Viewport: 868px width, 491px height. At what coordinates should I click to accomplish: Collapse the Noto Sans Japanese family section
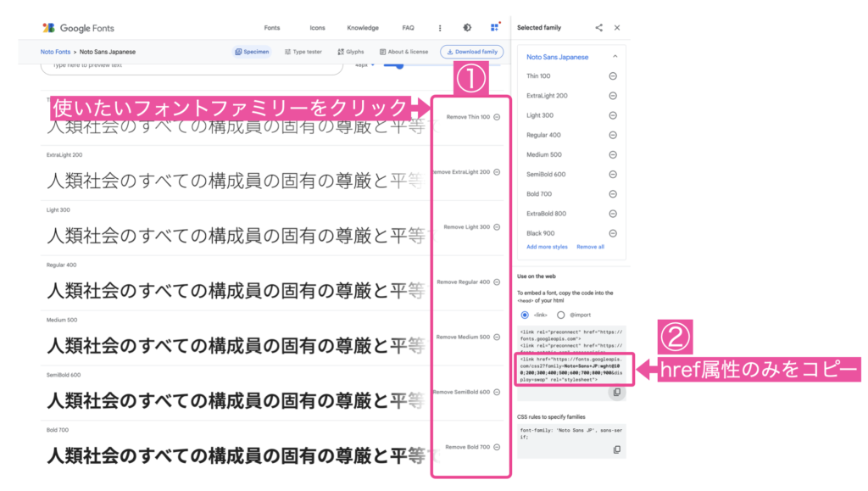coord(615,57)
